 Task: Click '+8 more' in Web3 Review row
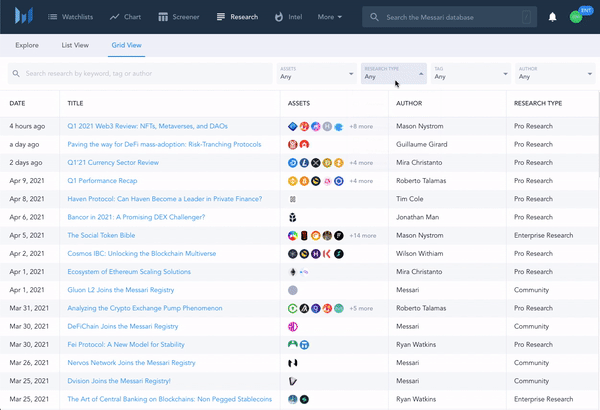coord(361,126)
